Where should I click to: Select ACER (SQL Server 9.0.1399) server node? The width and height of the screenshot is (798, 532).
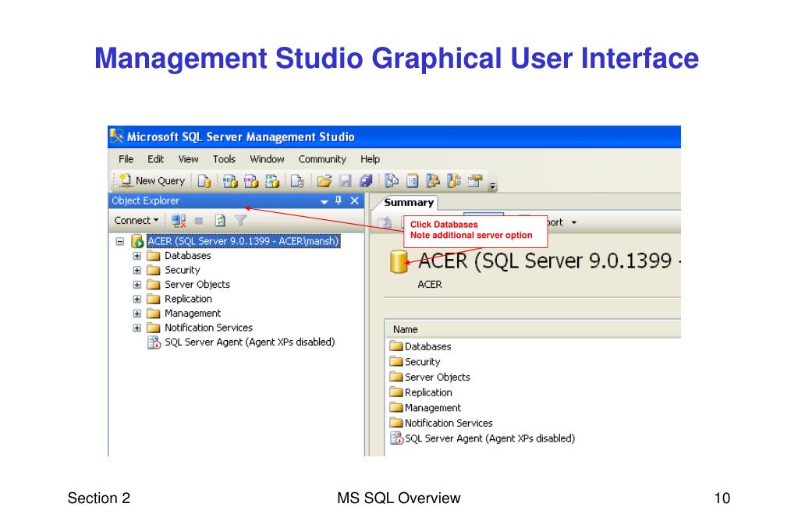[x=243, y=241]
